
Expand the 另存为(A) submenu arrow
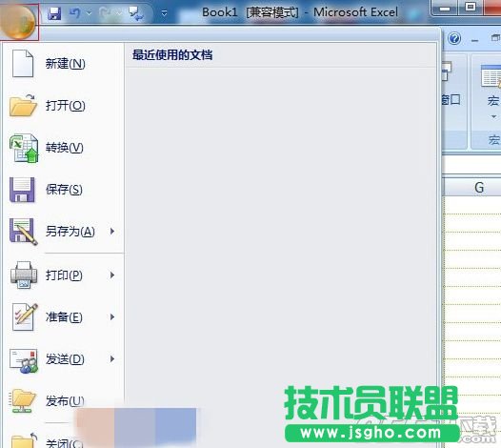click(112, 232)
